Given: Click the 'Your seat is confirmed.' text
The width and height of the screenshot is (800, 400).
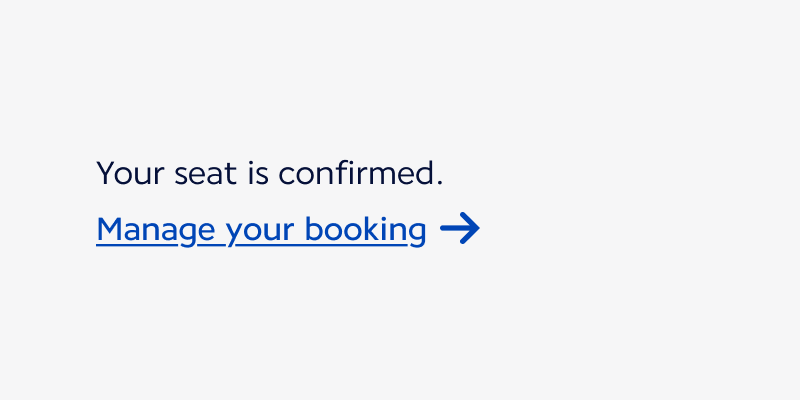Looking at the screenshot, I should [x=269, y=173].
